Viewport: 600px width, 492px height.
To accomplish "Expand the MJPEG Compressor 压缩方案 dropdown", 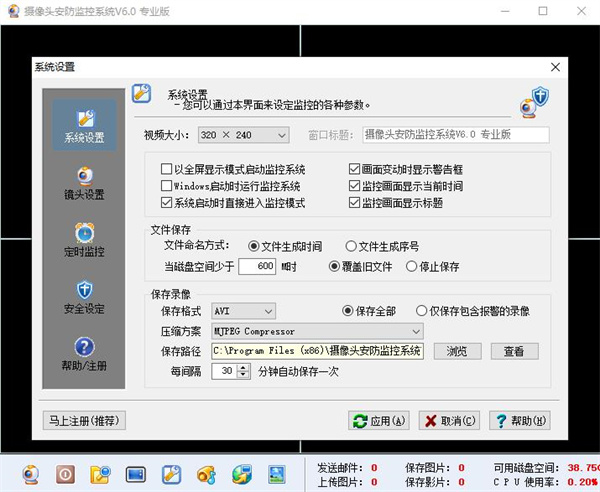I will pyautogui.click(x=415, y=331).
